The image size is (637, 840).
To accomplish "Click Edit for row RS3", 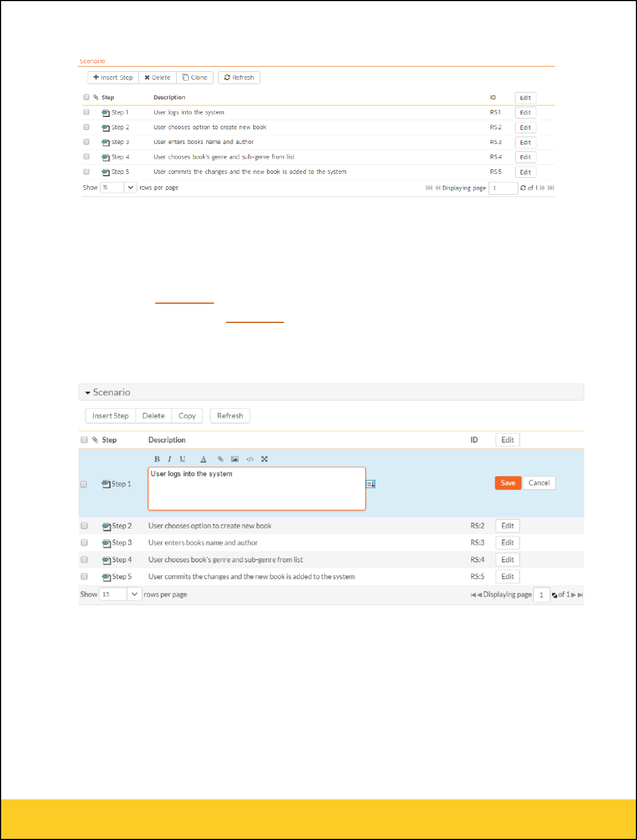I will [x=525, y=142].
